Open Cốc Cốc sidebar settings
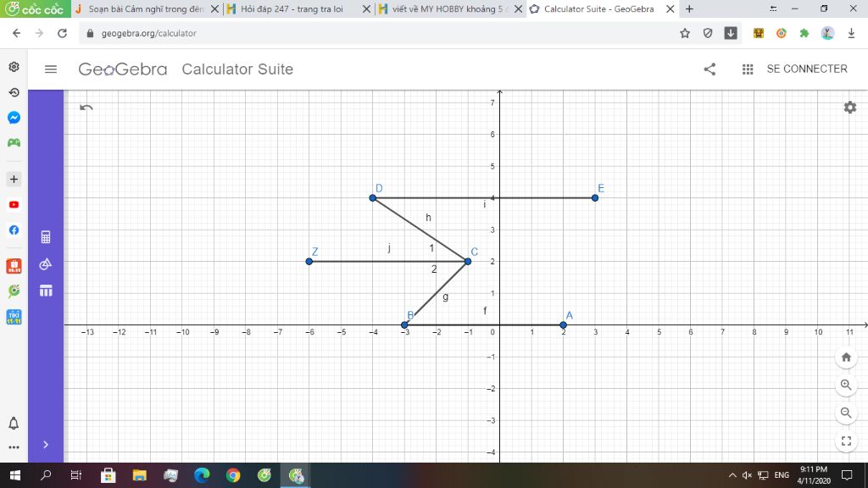This screenshot has width=868, height=488. (x=14, y=67)
